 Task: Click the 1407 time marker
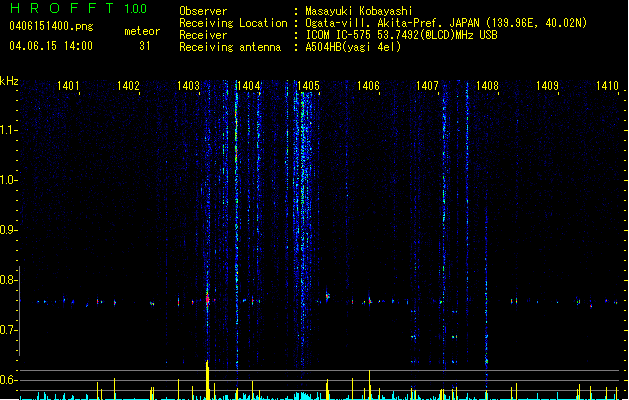427,86
